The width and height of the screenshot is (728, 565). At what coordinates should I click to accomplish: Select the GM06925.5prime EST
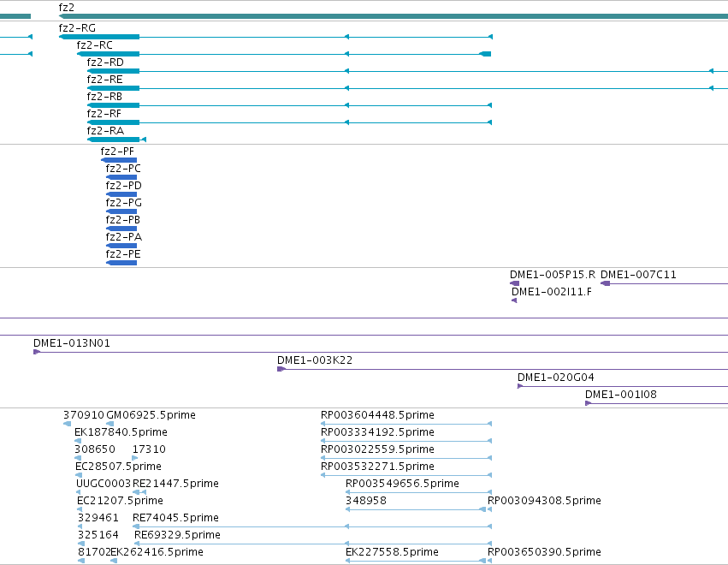pyautogui.click(x=110, y=424)
